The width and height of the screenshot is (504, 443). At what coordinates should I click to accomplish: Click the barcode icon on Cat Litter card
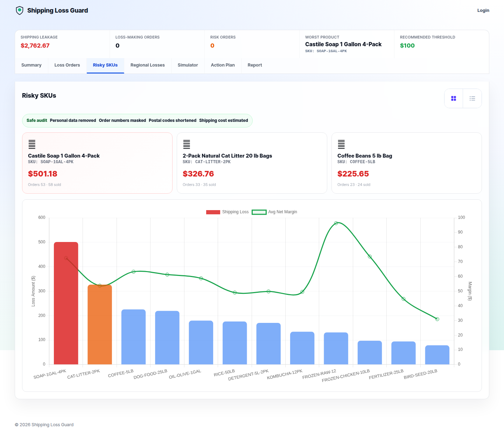pyautogui.click(x=187, y=144)
